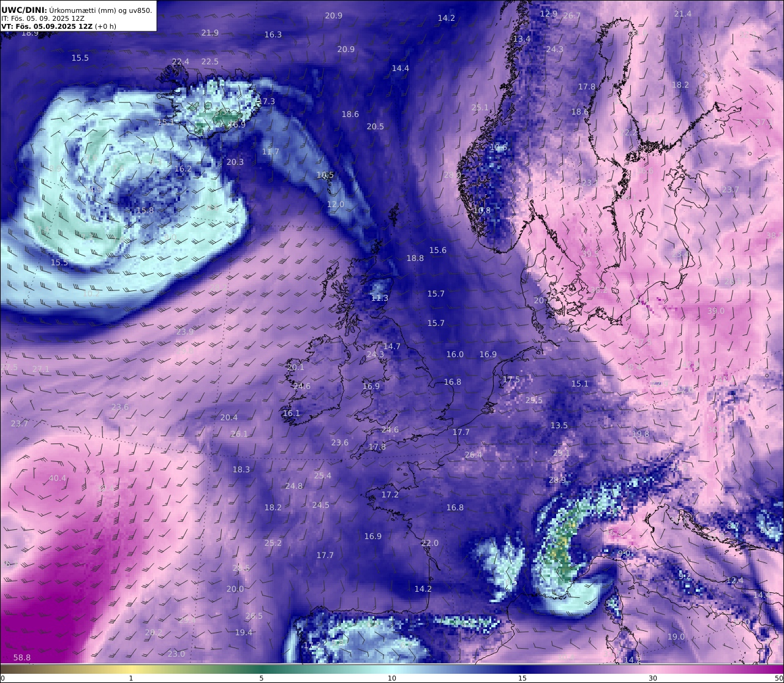Click the 39.0 value over the Baltic region
This screenshot has width=784, height=683.
tap(716, 311)
